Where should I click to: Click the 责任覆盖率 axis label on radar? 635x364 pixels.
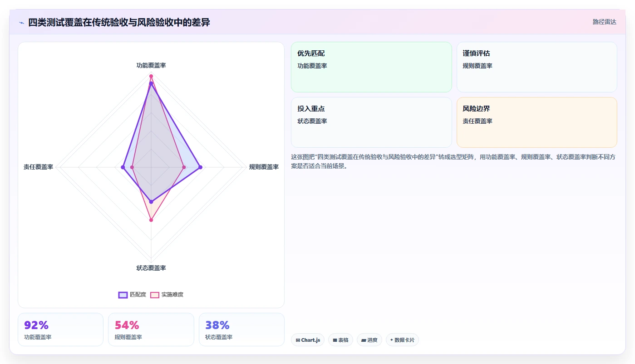click(x=39, y=167)
